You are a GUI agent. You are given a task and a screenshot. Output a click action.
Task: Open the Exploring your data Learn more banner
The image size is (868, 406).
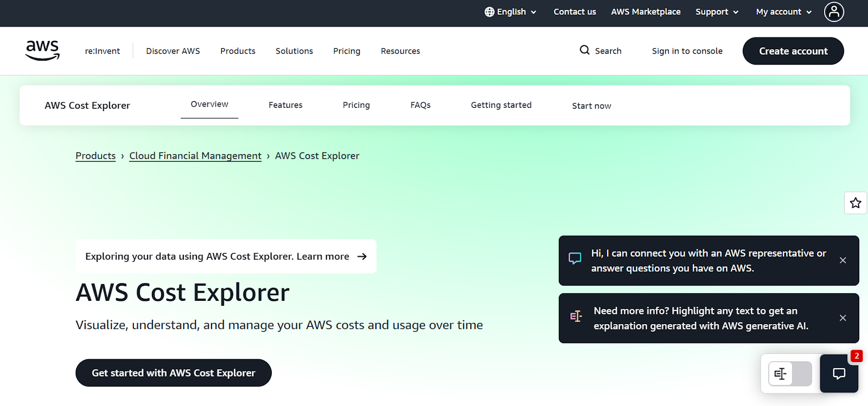pos(226,256)
